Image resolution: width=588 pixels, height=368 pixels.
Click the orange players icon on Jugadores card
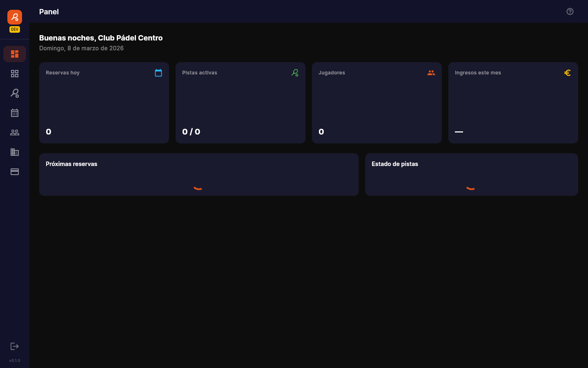[432, 73]
